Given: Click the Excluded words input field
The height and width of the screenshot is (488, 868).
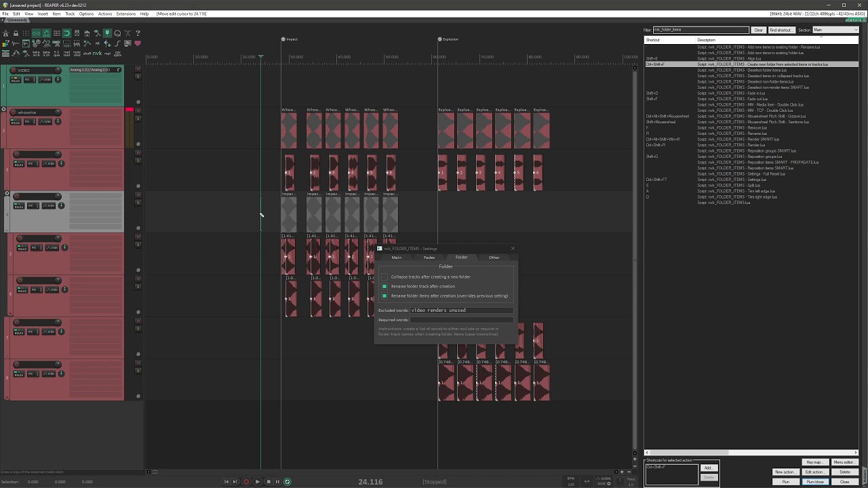Looking at the screenshot, I should pos(461,310).
